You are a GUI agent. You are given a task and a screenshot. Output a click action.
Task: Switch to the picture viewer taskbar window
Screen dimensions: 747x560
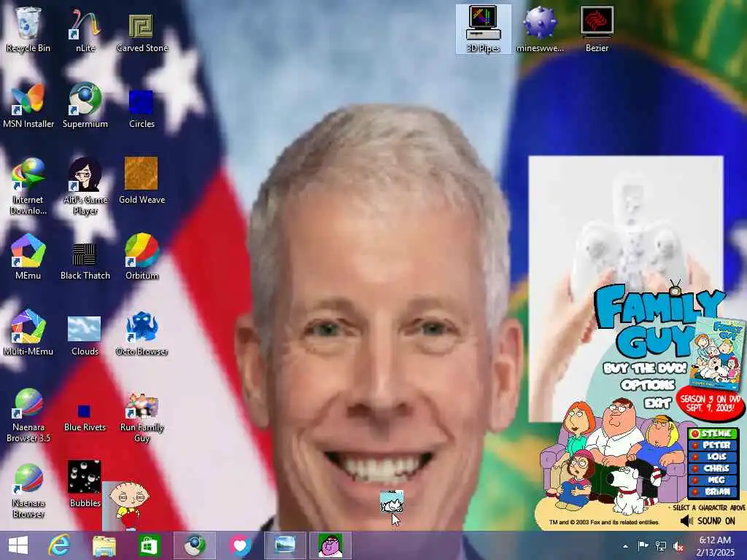point(285,545)
